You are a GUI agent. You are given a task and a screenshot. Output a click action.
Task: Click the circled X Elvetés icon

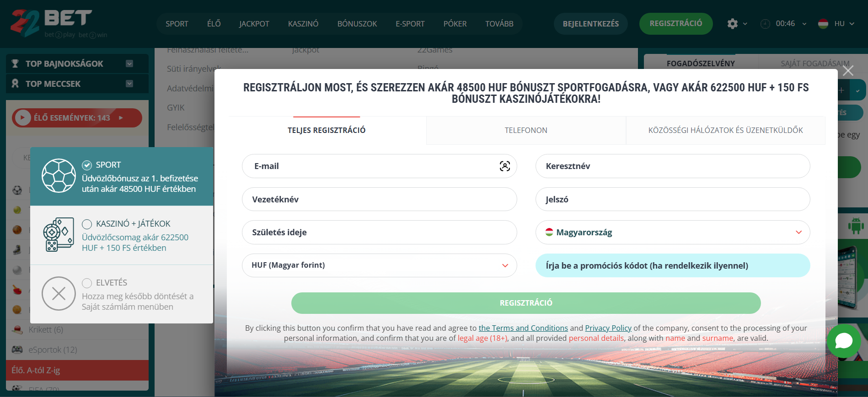59,294
